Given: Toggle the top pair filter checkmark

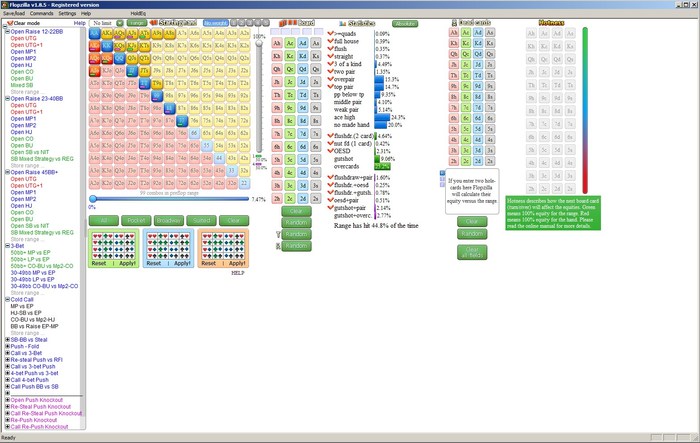Looking at the screenshot, I should (x=331, y=87).
